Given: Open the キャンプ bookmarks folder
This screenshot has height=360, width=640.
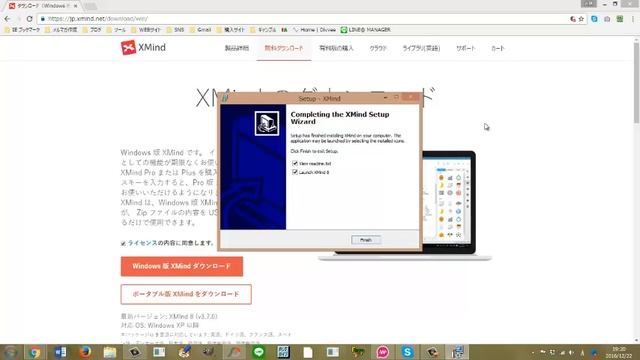Looking at the screenshot, I should (263, 30).
